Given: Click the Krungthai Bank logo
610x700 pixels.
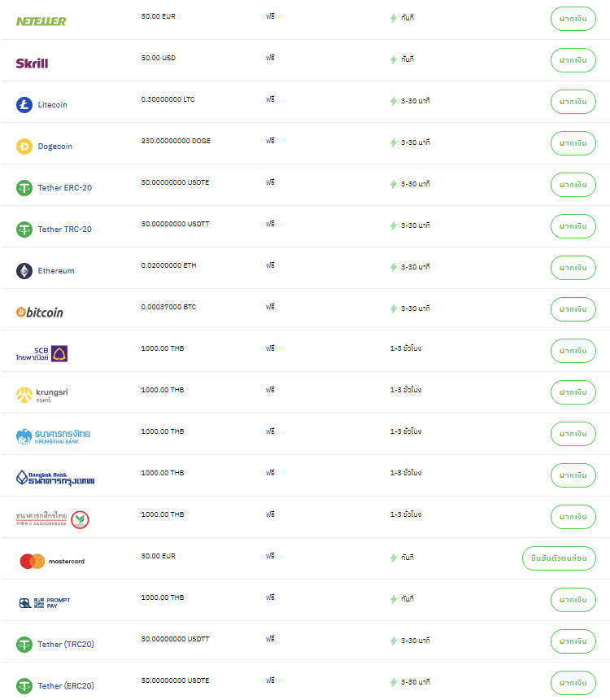Looking at the screenshot, I should (53, 436).
